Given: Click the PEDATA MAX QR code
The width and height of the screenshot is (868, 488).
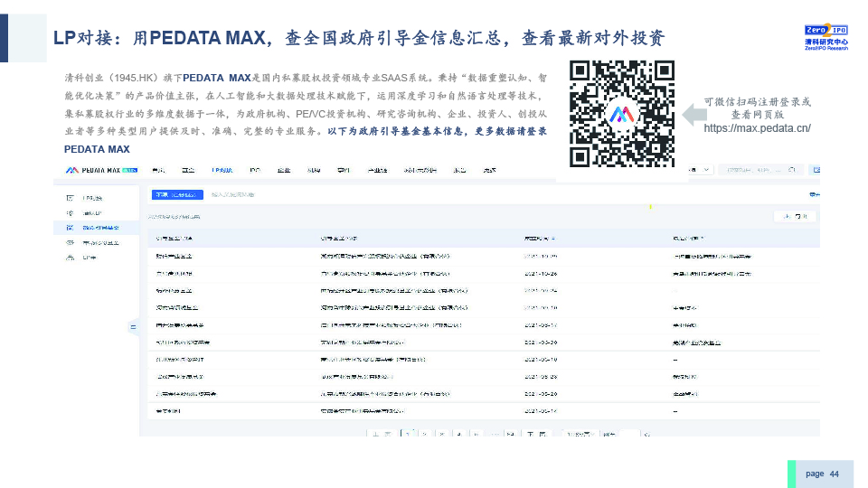Looking at the screenshot, I should click(622, 114).
